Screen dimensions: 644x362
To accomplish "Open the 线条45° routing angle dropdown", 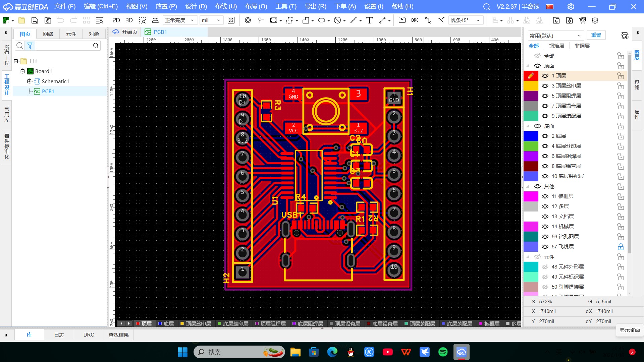I will pos(466,20).
